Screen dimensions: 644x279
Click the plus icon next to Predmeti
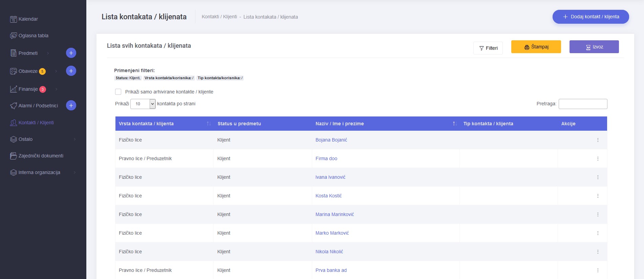[71, 53]
